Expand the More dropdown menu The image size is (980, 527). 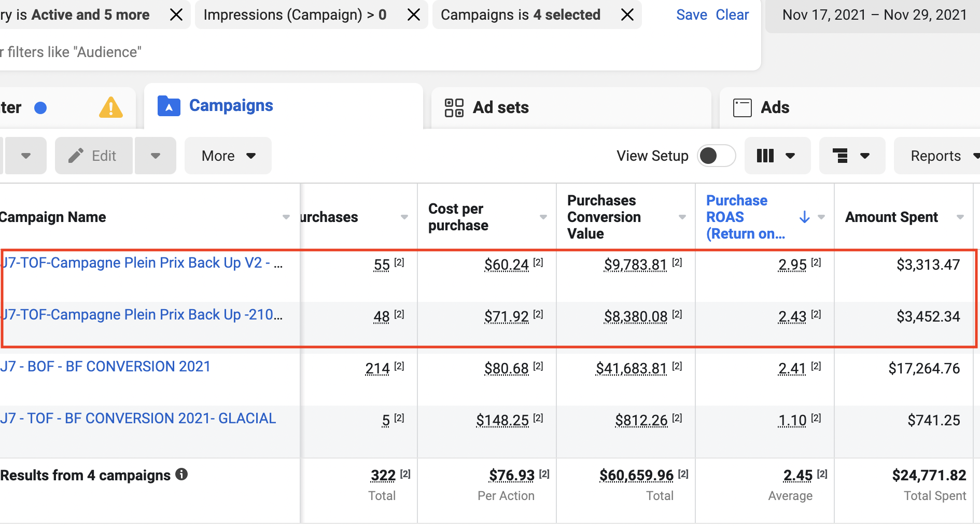click(228, 156)
